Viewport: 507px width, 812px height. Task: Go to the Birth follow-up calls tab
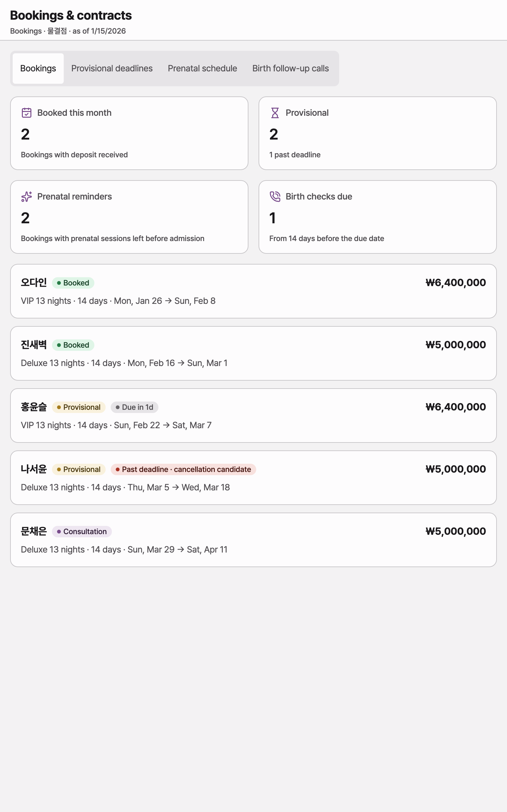coord(290,69)
